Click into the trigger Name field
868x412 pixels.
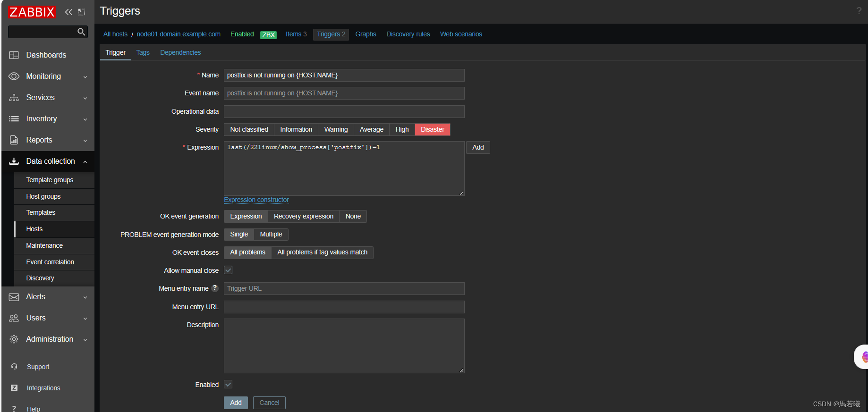point(344,76)
